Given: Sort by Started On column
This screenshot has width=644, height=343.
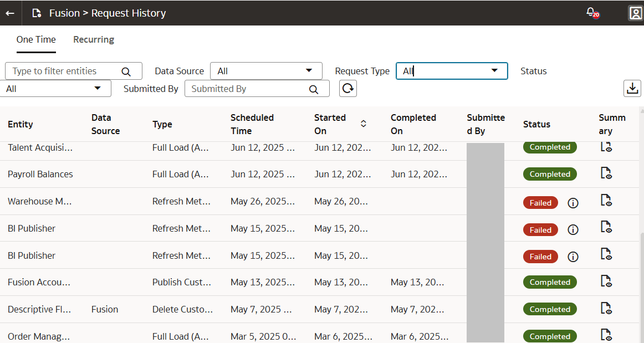Looking at the screenshot, I should (364, 124).
